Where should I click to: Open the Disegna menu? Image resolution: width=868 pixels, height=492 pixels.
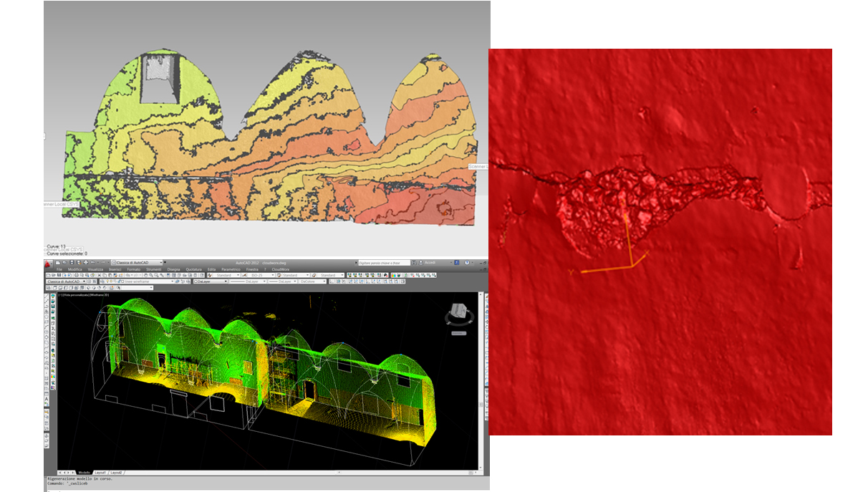pyautogui.click(x=173, y=269)
